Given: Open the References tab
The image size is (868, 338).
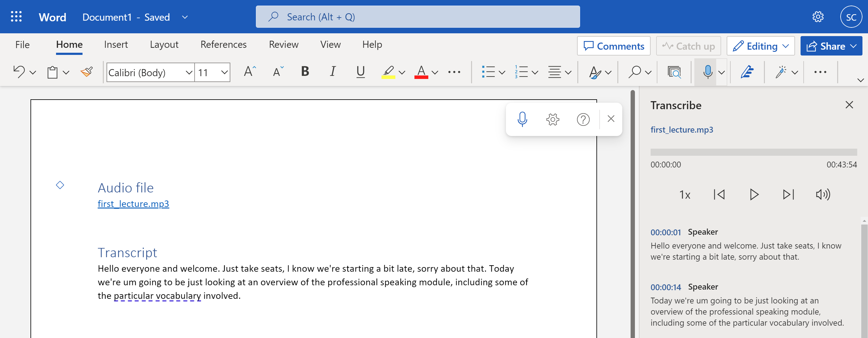Looking at the screenshot, I should tap(223, 44).
